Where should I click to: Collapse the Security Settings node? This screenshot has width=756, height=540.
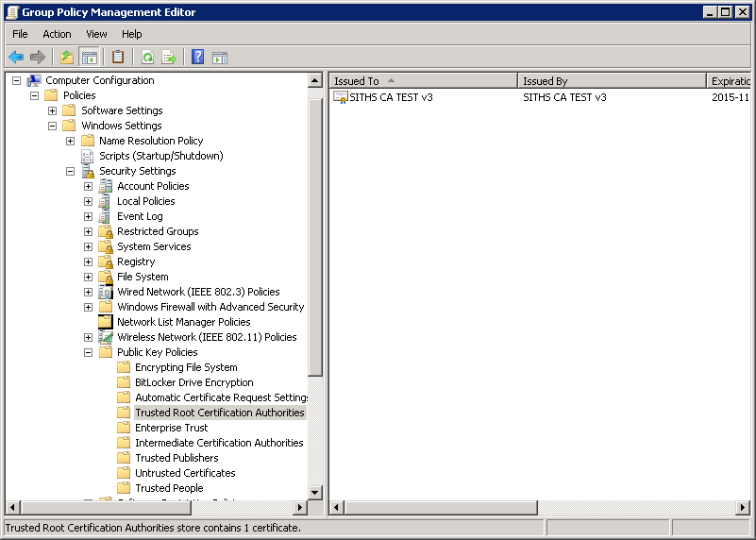[71, 171]
